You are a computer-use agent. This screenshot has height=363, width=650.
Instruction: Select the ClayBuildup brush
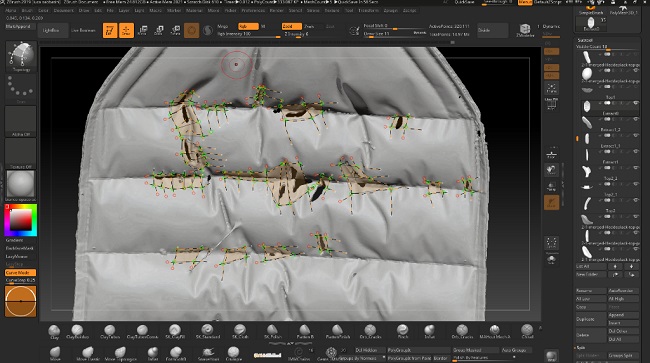(x=78, y=332)
